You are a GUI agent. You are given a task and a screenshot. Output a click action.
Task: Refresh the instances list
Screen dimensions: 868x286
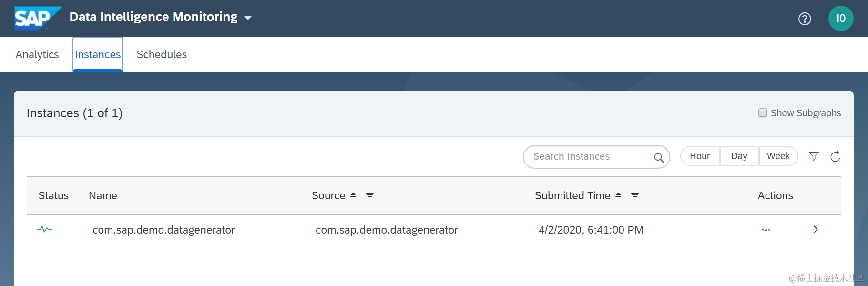pyautogui.click(x=835, y=156)
